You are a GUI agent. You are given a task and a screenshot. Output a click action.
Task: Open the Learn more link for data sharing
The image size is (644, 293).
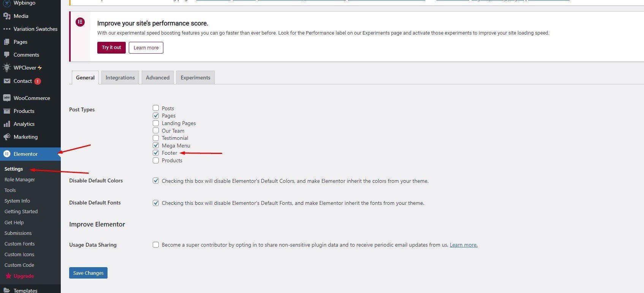pyautogui.click(x=464, y=245)
